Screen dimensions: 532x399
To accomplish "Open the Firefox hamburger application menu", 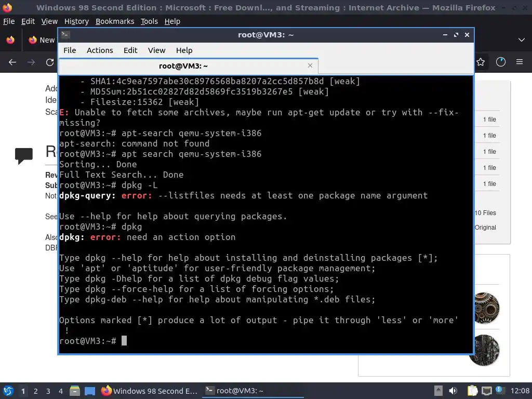I will point(520,62).
